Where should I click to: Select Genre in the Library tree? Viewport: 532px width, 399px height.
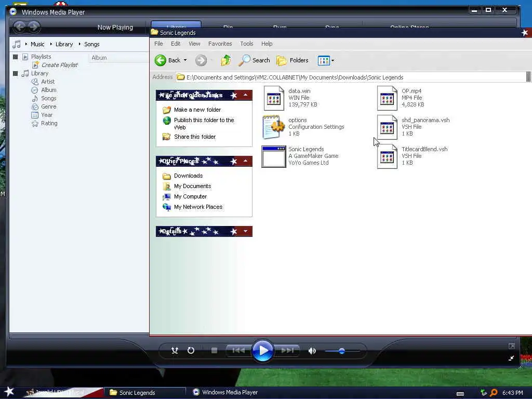48,107
